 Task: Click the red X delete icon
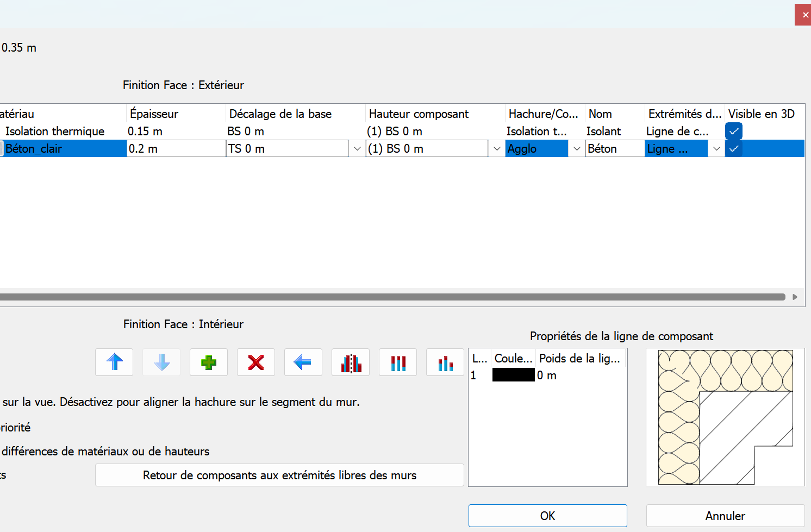coord(256,362)
